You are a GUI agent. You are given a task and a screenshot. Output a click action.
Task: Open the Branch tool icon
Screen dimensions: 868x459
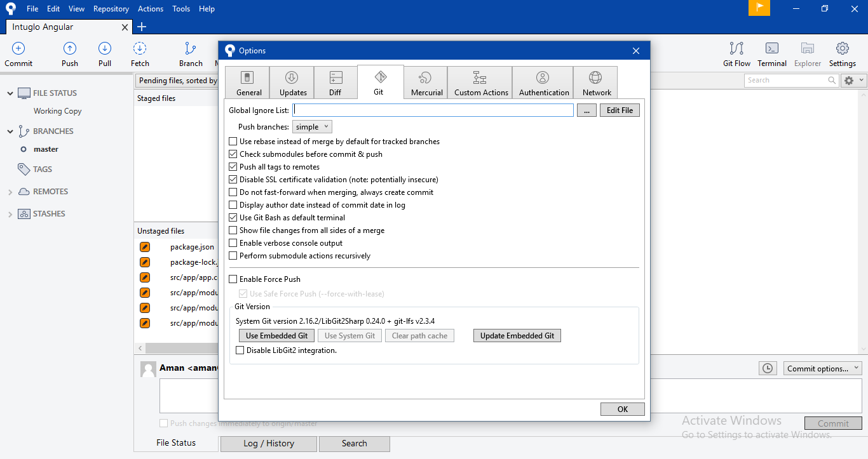[190, 54]
